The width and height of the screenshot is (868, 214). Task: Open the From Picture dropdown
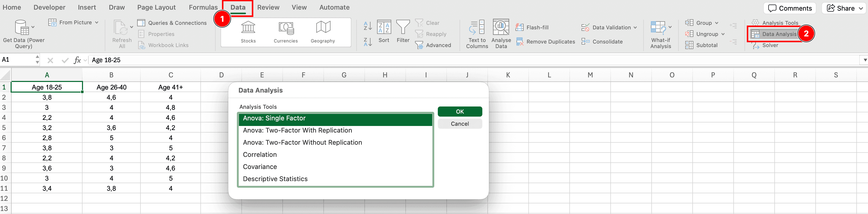click(x=96, y=23)
